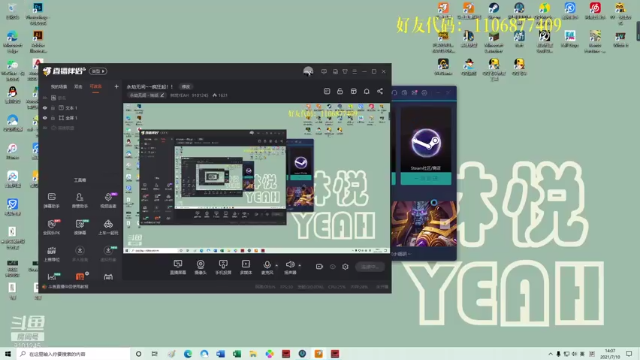The width and height of the screenshot is (640, 360).
Task: Lock the 全屏 1 source layer
Action: [53, 118]
